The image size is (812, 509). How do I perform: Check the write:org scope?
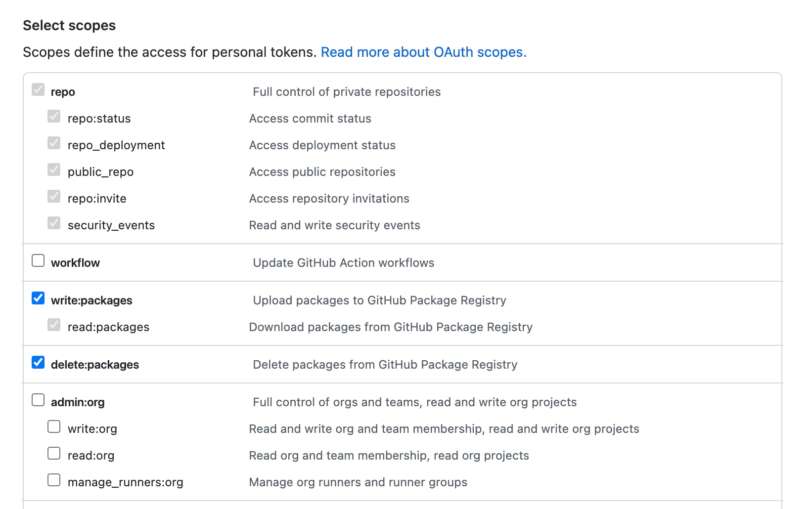tap(54, 426)
